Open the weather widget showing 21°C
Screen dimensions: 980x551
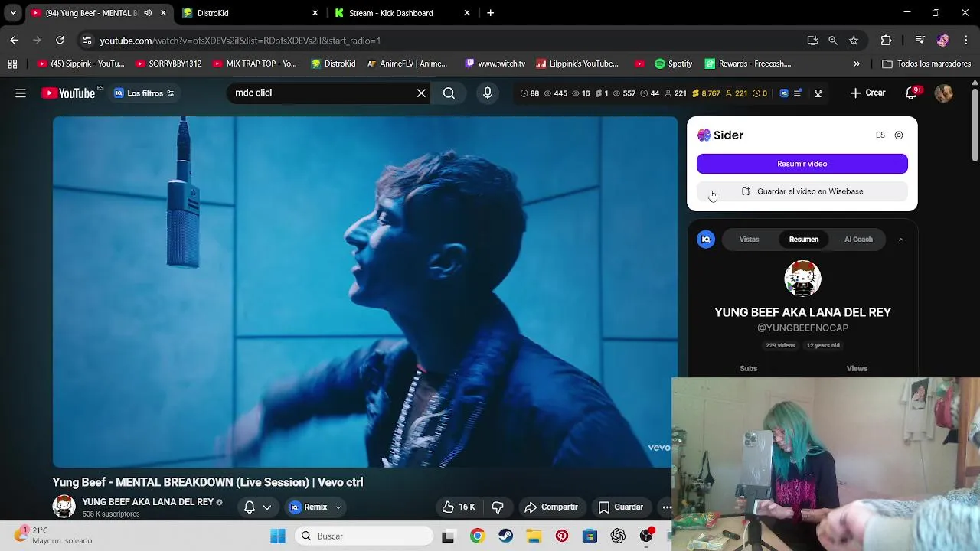(54, 536)
